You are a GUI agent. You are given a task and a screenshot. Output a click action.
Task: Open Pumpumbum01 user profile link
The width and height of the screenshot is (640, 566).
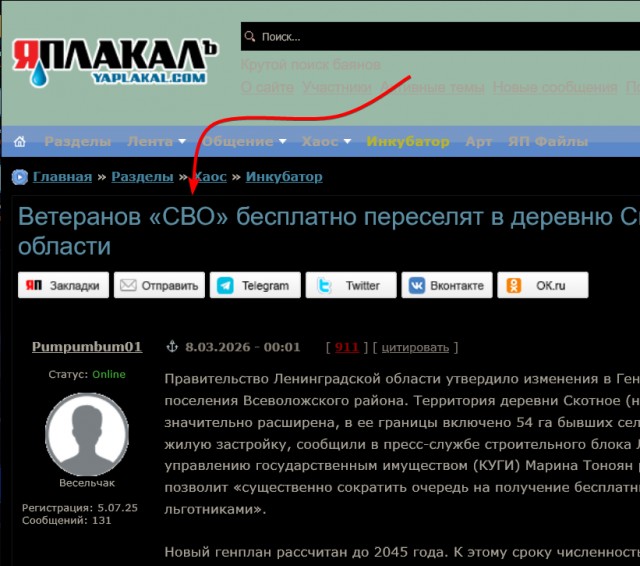(x=87, y=346)
